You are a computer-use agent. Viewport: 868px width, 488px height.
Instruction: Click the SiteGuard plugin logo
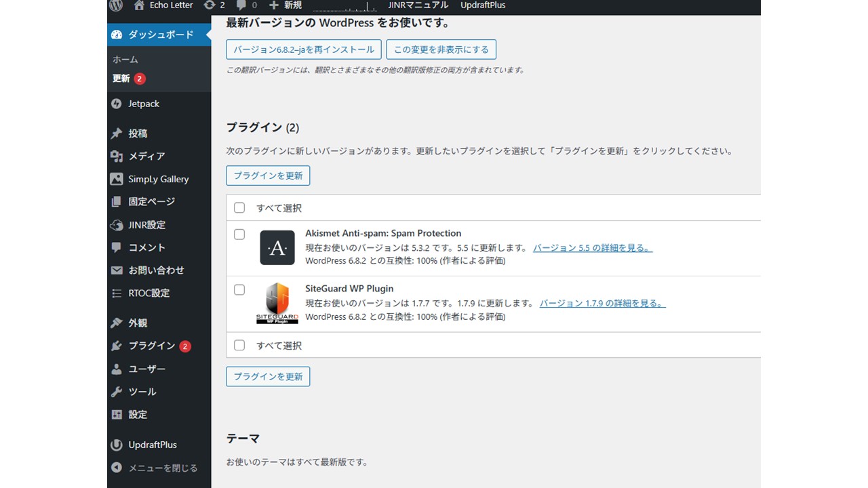pyautogui.click(x=277, y=303)
